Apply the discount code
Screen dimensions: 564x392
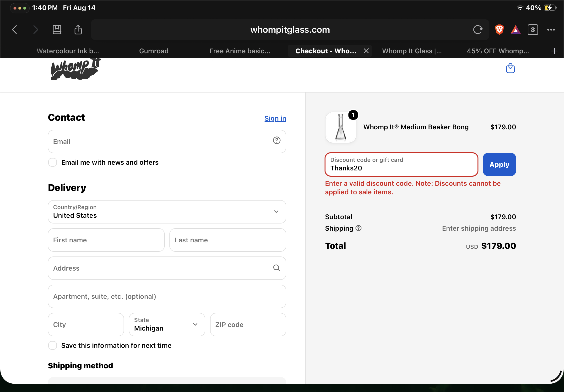coord(499,164)
